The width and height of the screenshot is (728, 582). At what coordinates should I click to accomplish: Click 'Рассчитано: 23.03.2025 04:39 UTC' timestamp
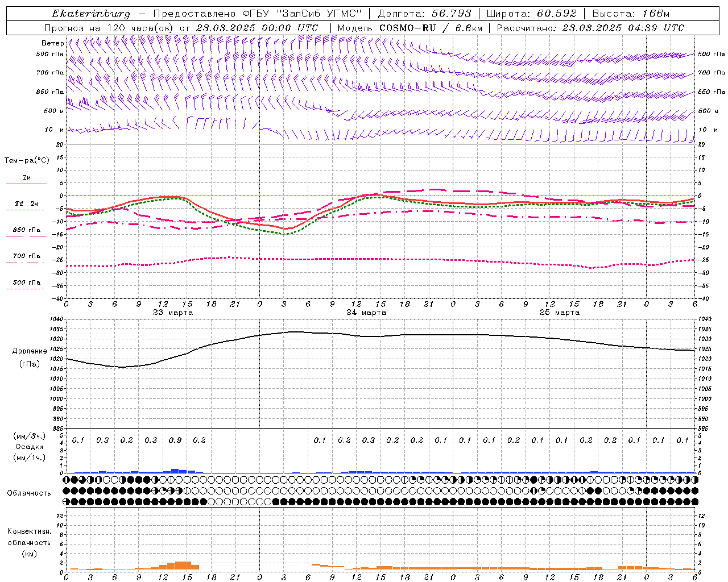click(590, 28)
